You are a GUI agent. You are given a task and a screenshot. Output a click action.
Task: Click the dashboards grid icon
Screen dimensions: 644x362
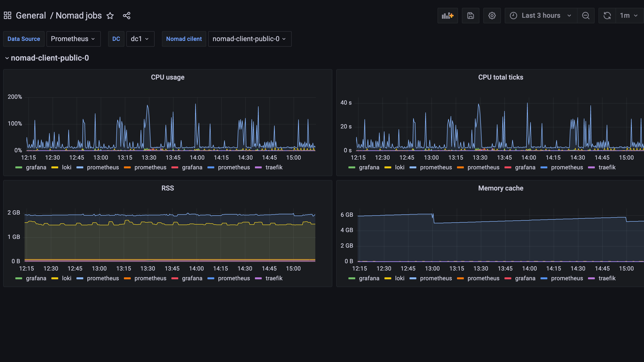(x=8, y=16)
